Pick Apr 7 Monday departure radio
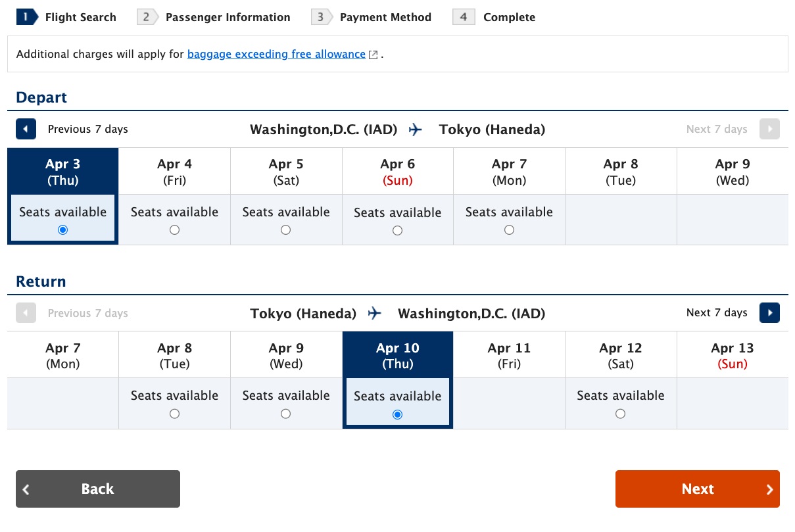 (509, 230)
